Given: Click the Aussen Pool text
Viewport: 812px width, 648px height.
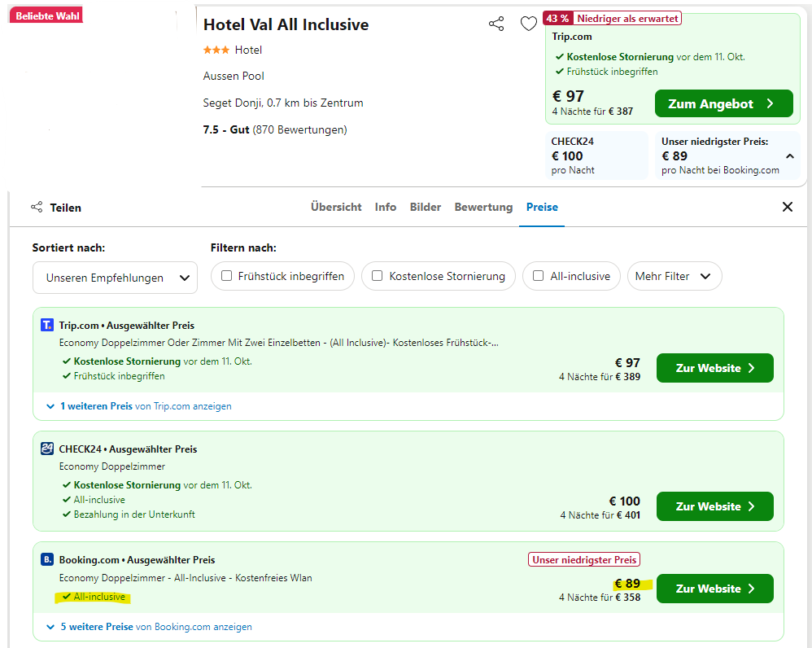Looking at the screenshot, I should (234, 77).
